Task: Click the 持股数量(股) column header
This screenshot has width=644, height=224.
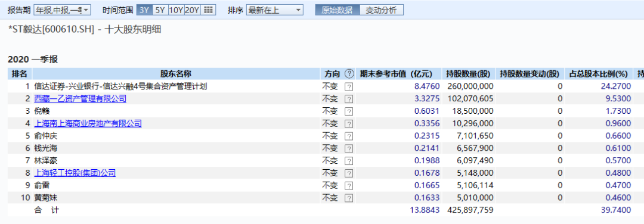Action: pyautogui.click(x=469, y=74)
